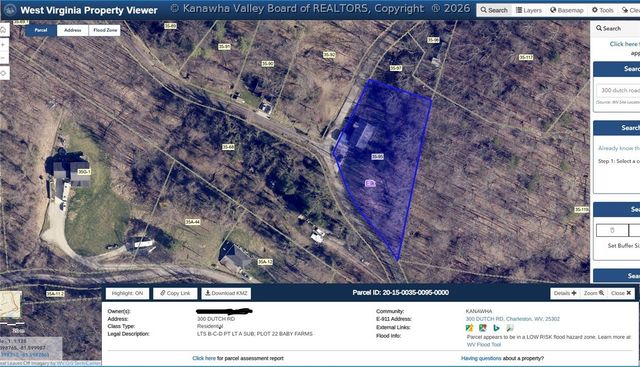
Task: Open the Basemap menu
Action: tap(567, 10)
